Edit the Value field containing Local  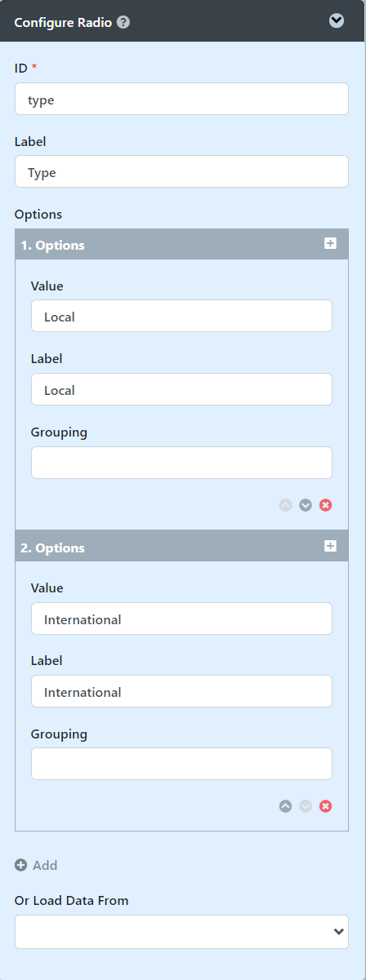181,317
